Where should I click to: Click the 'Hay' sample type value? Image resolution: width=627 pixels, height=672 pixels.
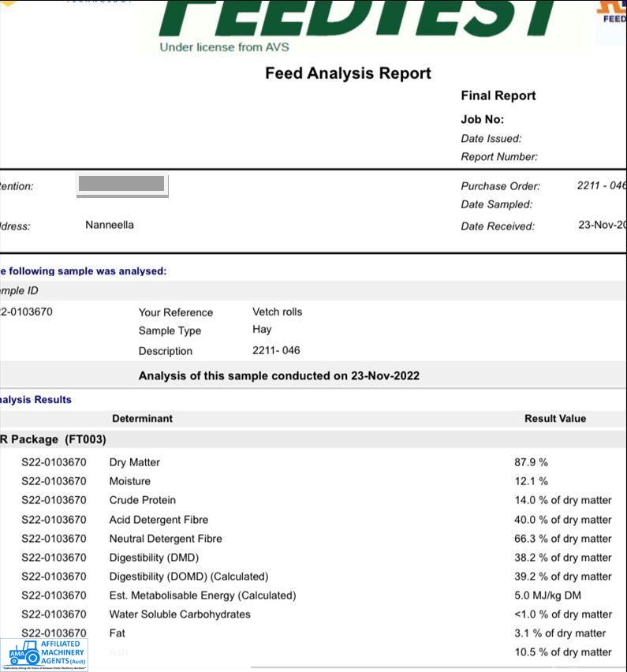[262, 329]
